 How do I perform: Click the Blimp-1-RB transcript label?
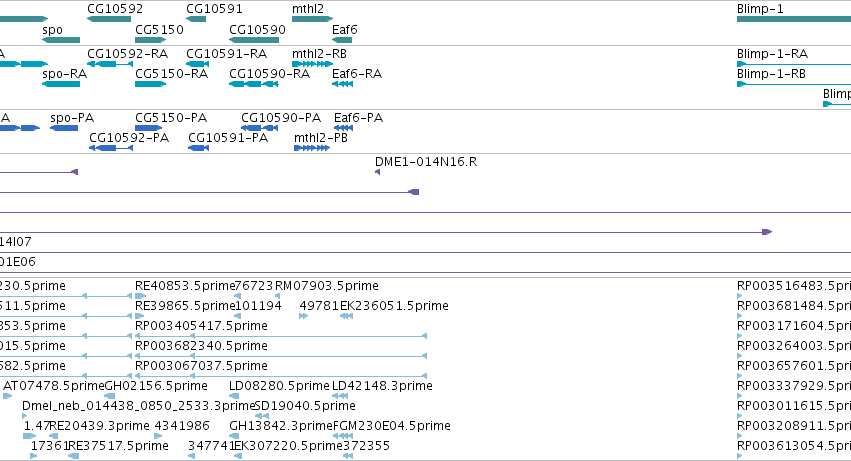point(771,74)
